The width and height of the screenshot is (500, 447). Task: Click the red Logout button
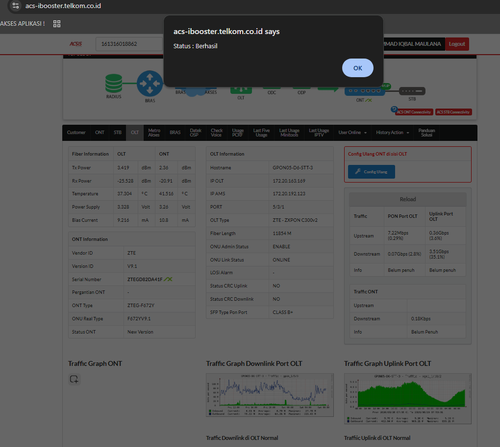pyautogui.click(x=457, y=44)
